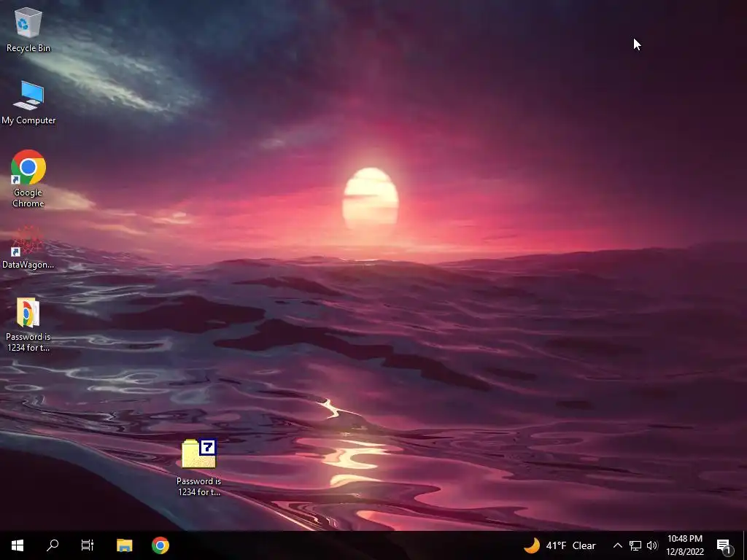The image size is (747, 560).
Task: Open the clock showing 10:48 PM
Action: [684, 545]
